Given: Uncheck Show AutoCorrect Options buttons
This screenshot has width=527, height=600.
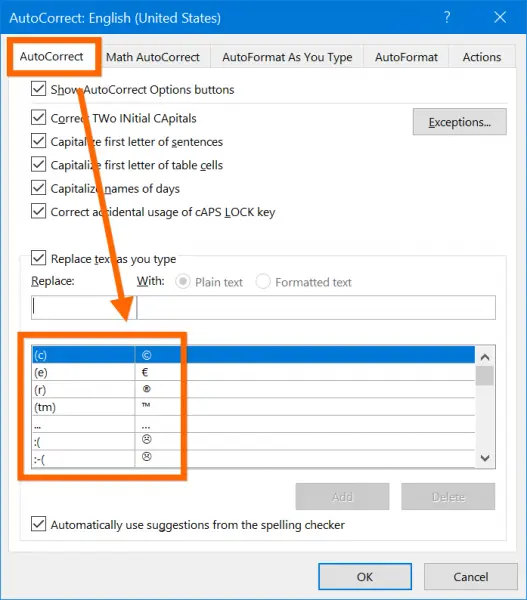Looking at the screenshot, I should 39,89.
